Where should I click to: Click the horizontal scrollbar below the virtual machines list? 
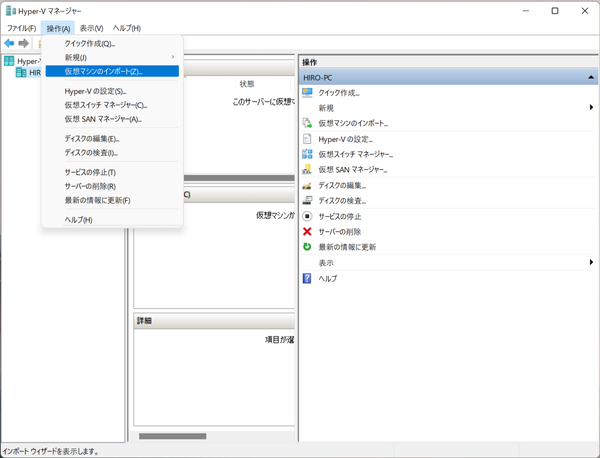(x=239, y=178)
